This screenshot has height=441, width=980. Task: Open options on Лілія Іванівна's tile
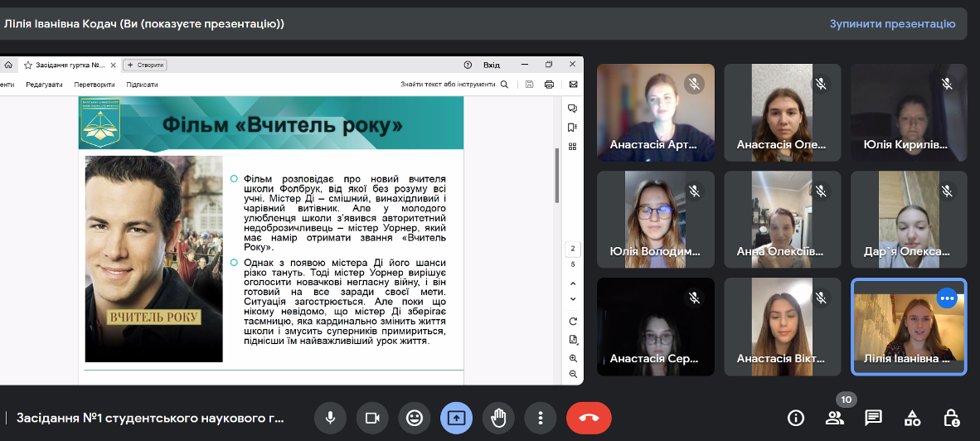(x=947, y=298)
